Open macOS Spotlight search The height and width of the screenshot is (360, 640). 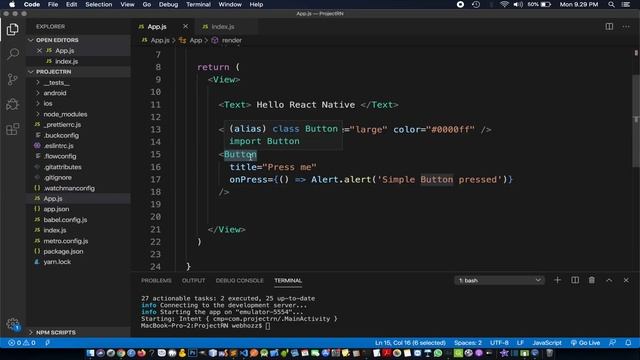(x=611, y=4)
